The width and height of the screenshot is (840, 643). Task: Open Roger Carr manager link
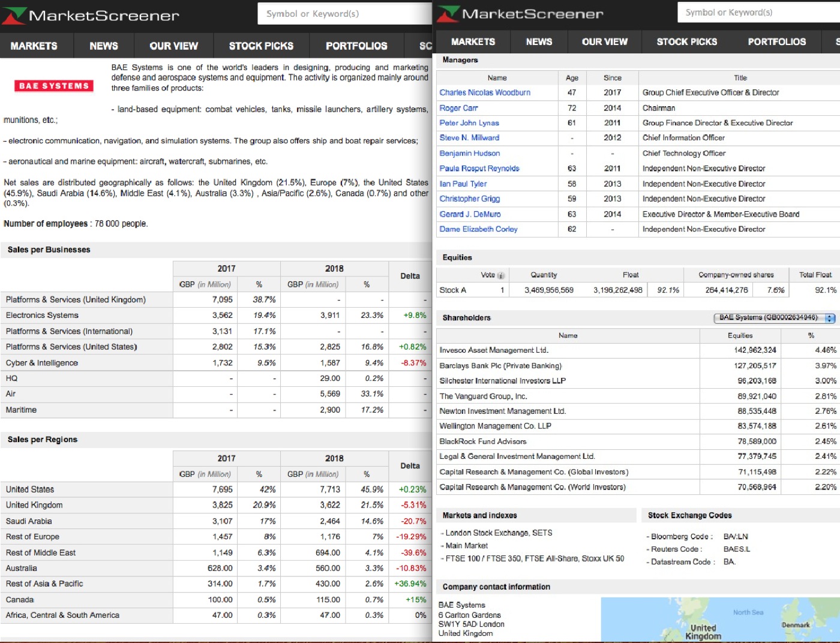point(458,108)
